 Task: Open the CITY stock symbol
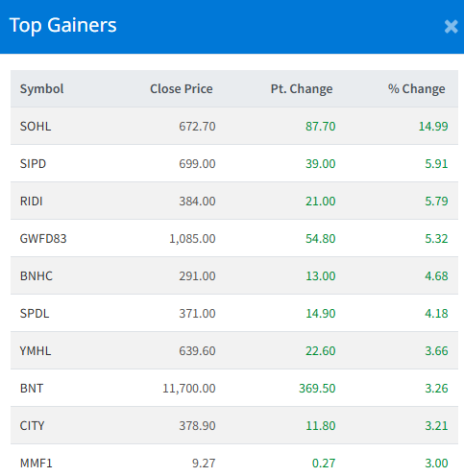coord(32,426)
